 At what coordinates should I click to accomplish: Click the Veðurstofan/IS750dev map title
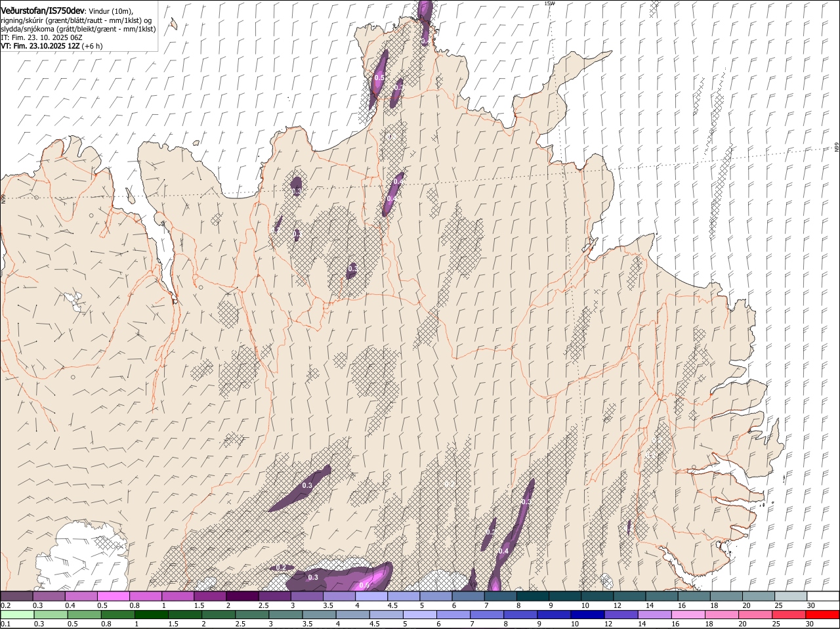[43, 10]
